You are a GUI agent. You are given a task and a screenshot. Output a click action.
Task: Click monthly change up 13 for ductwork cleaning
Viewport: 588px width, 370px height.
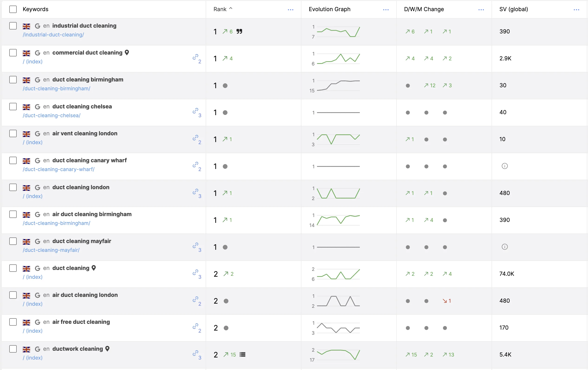tap(448, 355)
